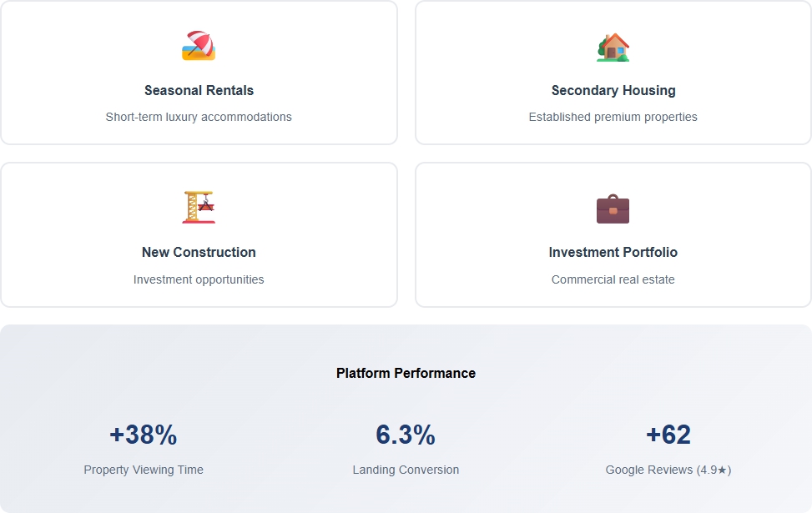
Task: Select the Investment Portfolio heading
Action: pyautogui.click(x=613, y=252)
